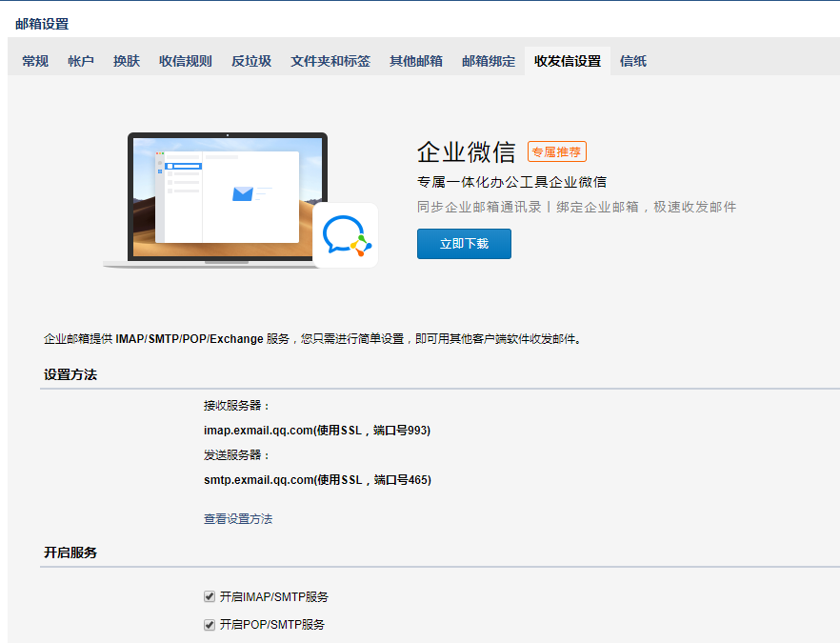The image size is (840, 643).
Task: Click the imap.exmail.qq.com server address text
Action: coord(259,431)
